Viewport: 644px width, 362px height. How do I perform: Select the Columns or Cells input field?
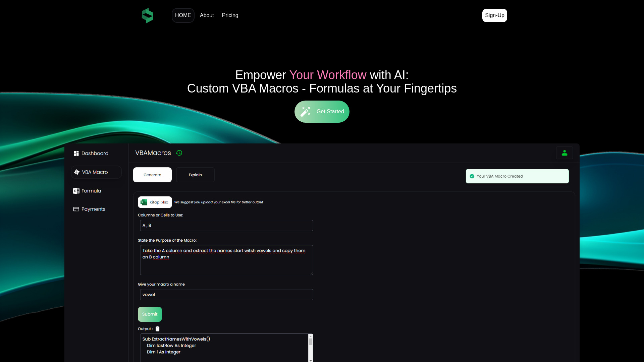click(226, 226)
